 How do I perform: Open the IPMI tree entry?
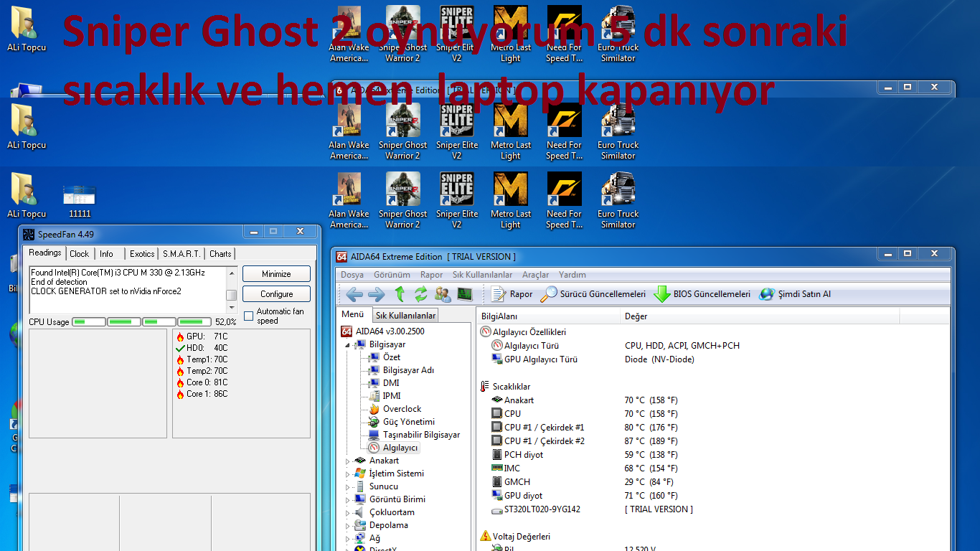384,396
